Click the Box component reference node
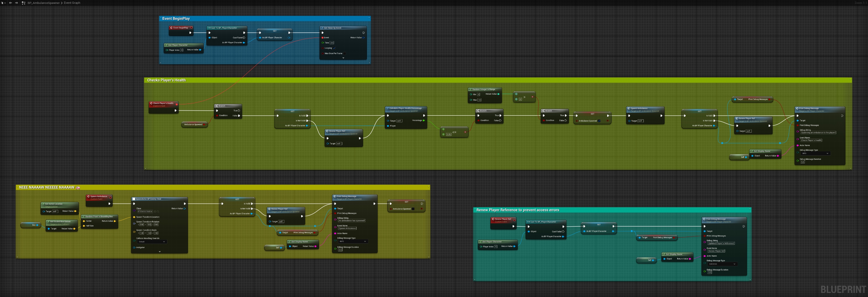Viewport: 868px width, 297px height. tap(31, 225)
